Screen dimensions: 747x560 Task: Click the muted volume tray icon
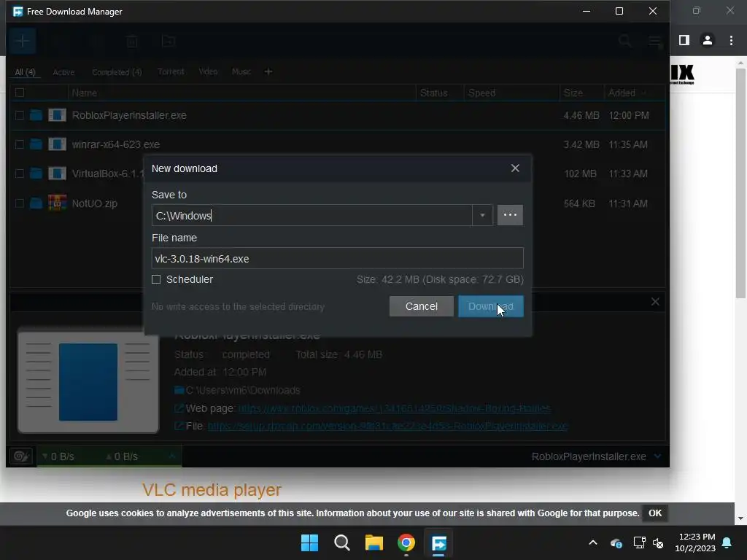659,542
